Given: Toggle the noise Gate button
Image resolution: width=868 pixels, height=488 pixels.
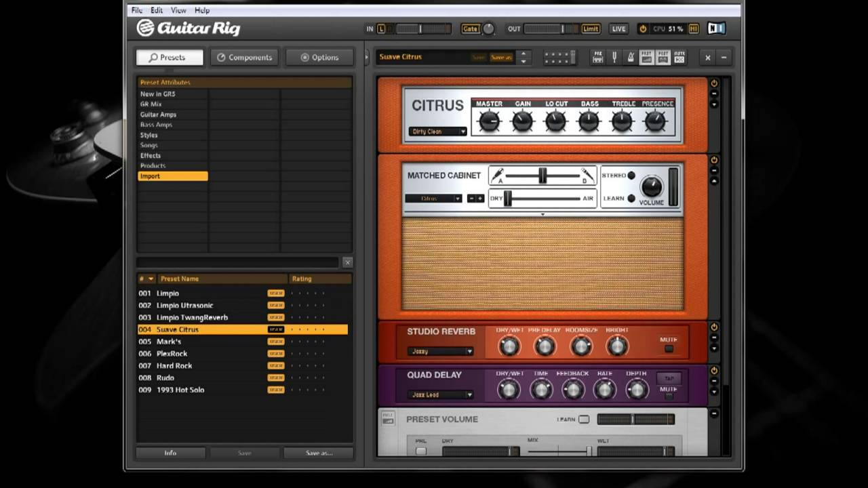Looking at the screenshot, I should (x=470, y=29).
